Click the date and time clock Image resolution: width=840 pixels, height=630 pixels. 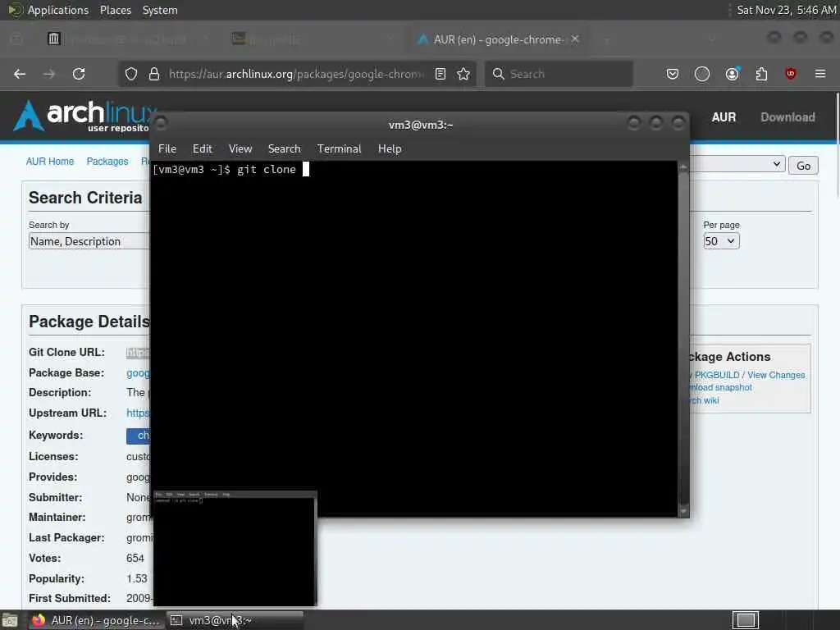pyautogui.click(x=786, y=10)
